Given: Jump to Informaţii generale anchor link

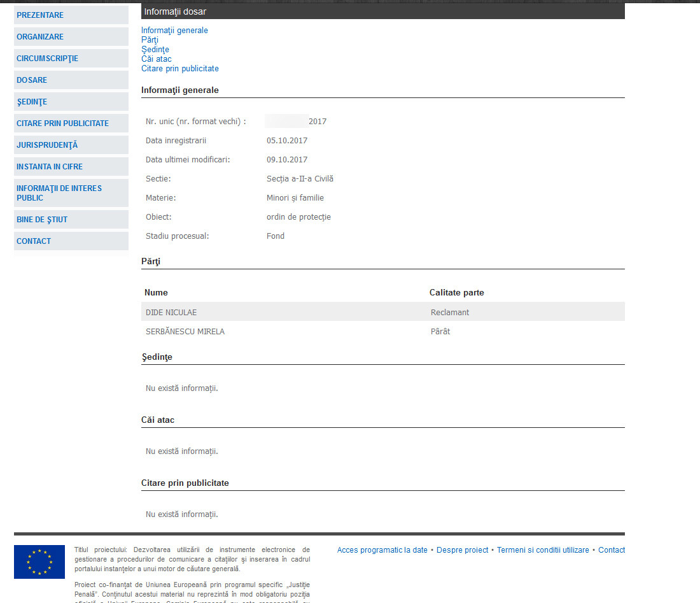Looking at the screenshot, I should pyautogui.click(x=174, y=31).
